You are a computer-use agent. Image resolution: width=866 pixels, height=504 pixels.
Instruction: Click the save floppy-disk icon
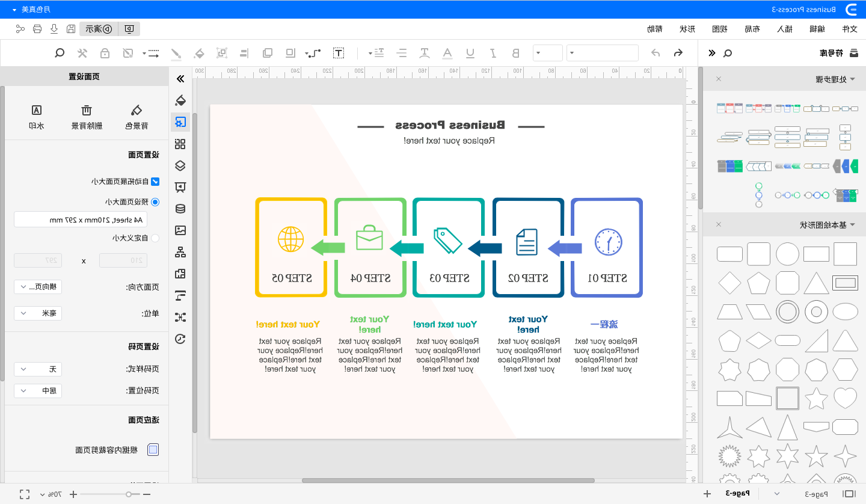(x=71, y=29)
